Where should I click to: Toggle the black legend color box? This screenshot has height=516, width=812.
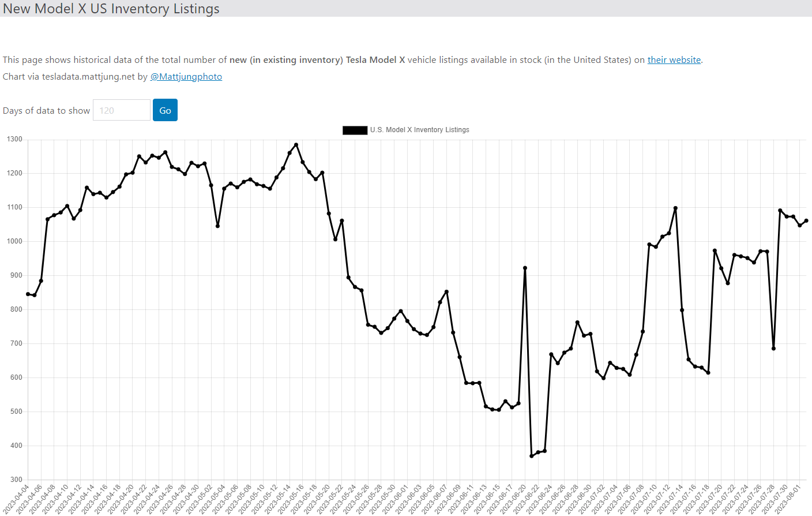click(355, 130)
